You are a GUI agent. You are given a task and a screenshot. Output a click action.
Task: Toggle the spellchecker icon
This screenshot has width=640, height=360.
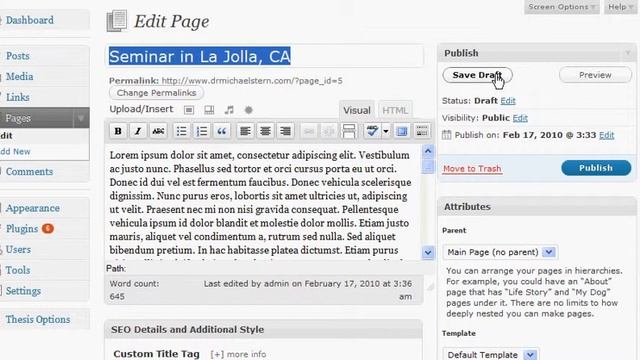click(372, 131)
